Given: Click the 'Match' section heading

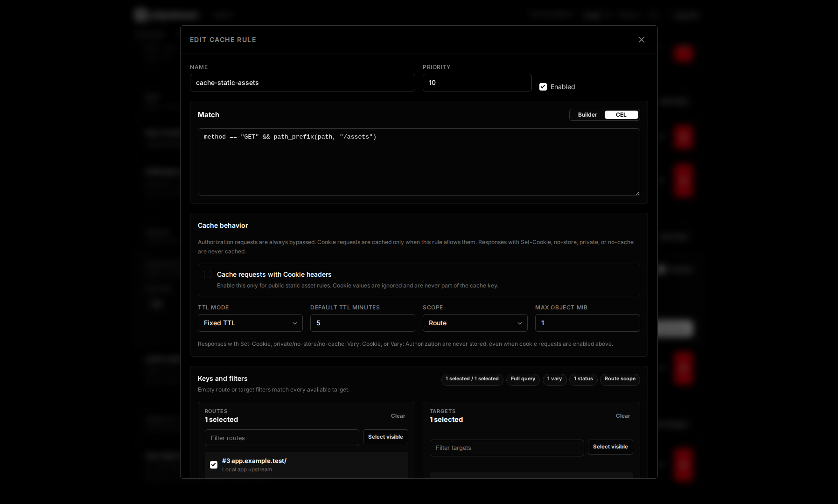Looking at the screenshot, I should [209, 115].
